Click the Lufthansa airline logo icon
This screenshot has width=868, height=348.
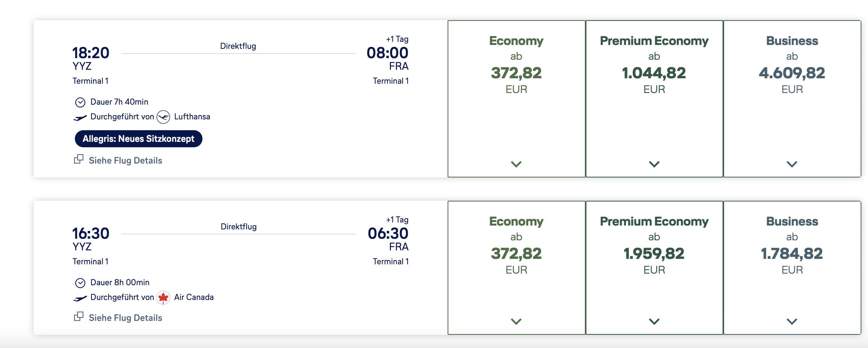click(163, 117)
